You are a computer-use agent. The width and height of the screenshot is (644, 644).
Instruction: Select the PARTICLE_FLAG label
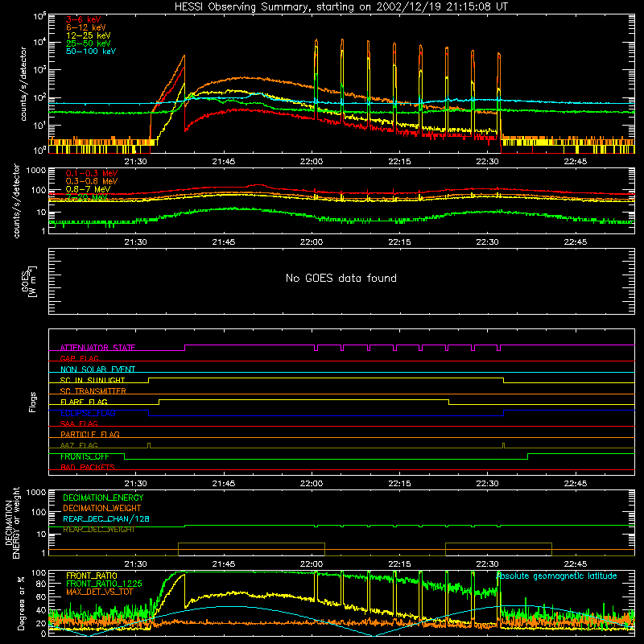point(90,434)
